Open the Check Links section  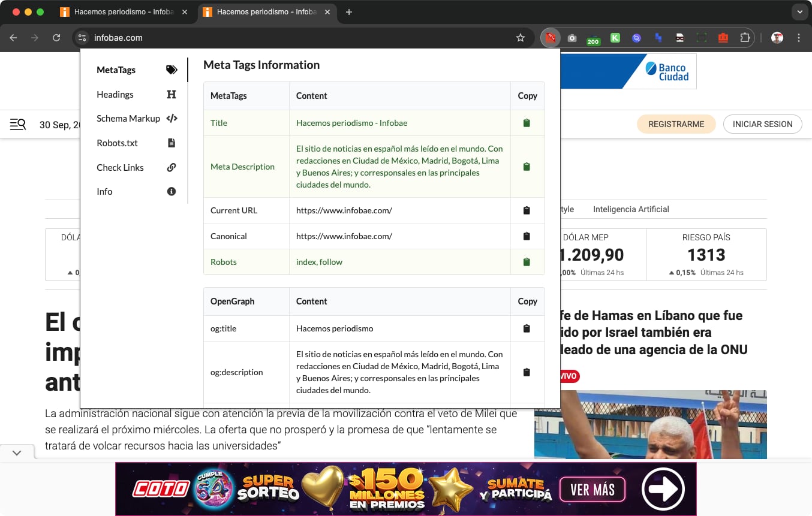click(x=137, y=168)
